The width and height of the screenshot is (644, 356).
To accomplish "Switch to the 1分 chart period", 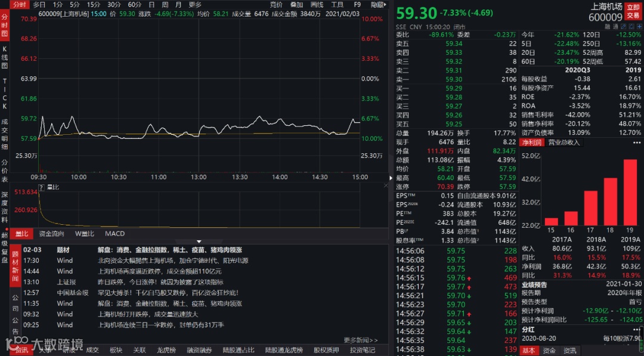I will [57, 5].
